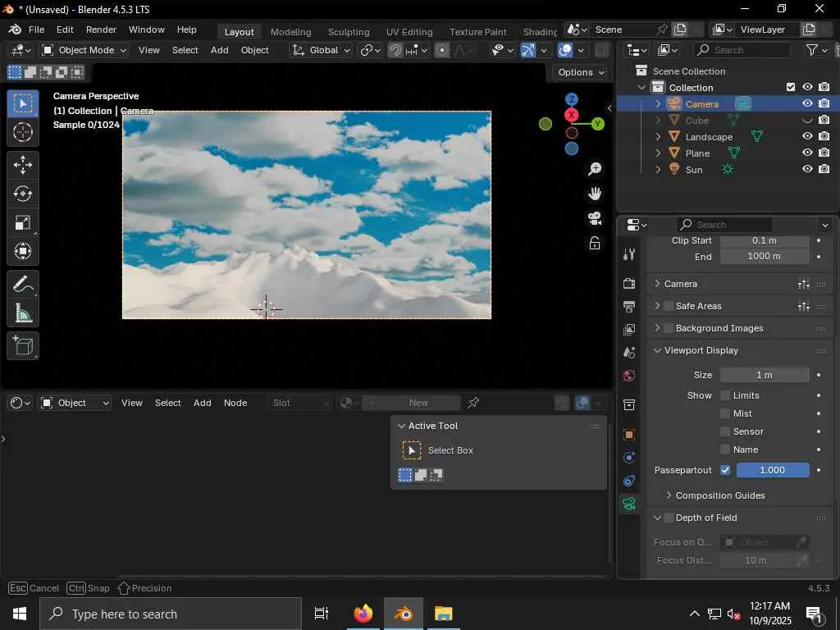The image size is (840, 630).
Task: Click the Passepartout 1.000 slider
Action: pos(773,470)
